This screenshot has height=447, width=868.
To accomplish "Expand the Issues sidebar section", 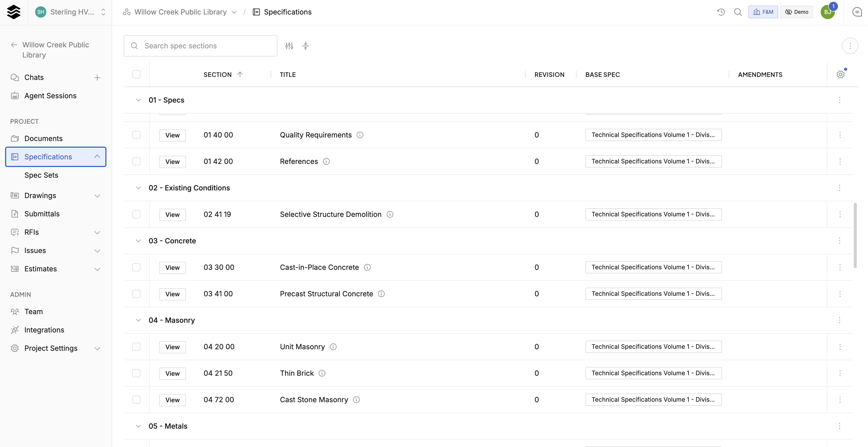I will coord(97,251).
